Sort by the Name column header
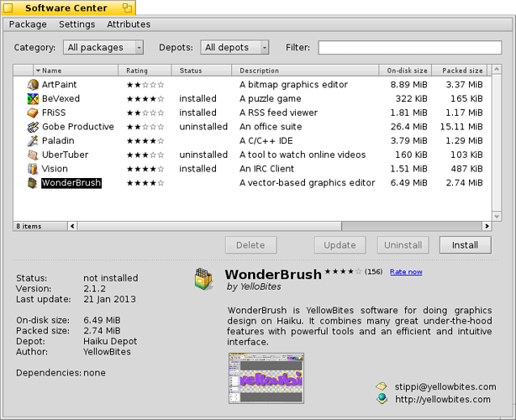Screen dimensions: 516x420 click(76, 71)
